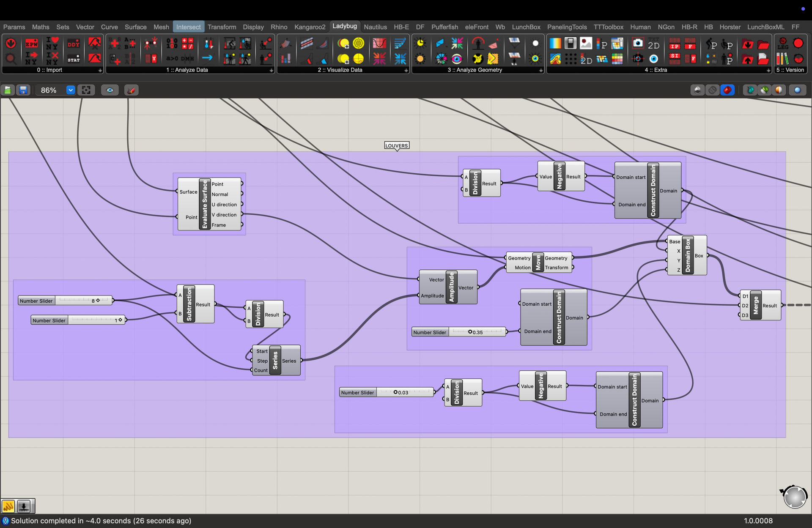The height and width of the screenshot is (528, 812).
Task: Expand the Extra panel arrow
Action: point(768,70)
